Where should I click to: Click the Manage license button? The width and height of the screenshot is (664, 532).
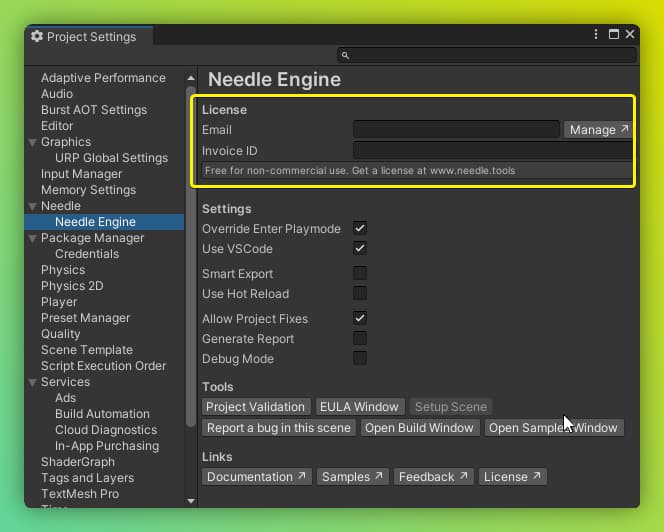coord(598,130)
